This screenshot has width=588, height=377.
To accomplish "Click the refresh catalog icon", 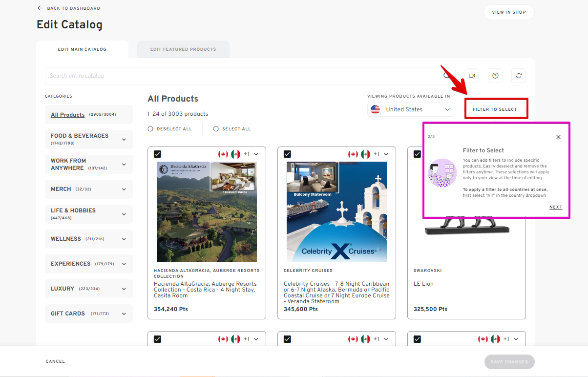I will click(519, 76).
